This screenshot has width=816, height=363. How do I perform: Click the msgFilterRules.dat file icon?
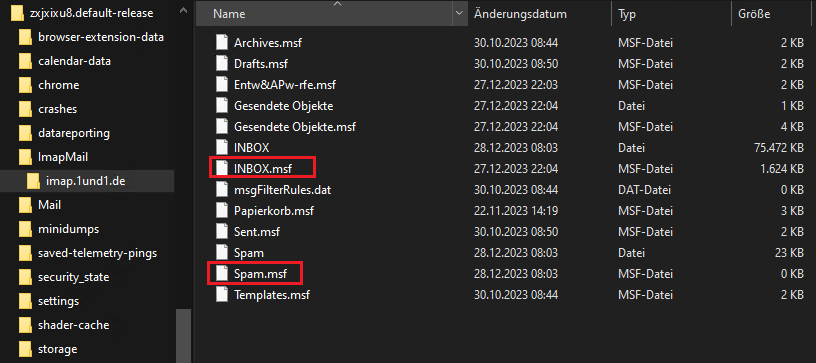222,190
